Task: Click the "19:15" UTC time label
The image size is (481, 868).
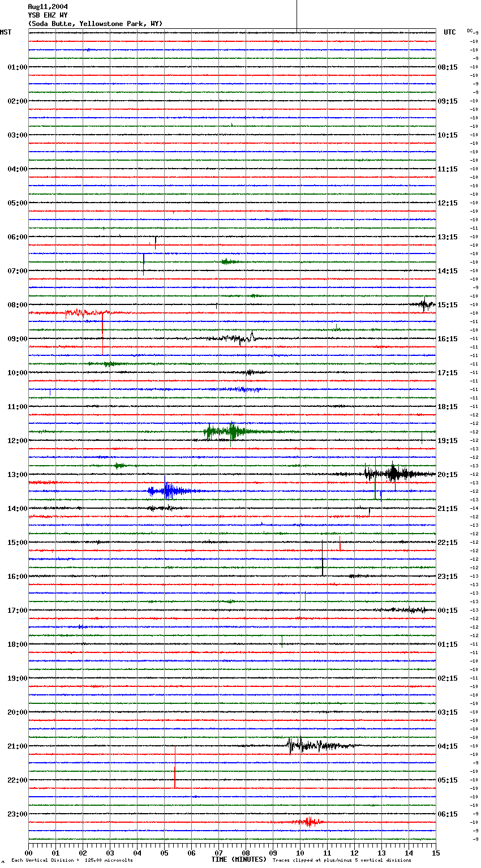Action: click(448, 441)
